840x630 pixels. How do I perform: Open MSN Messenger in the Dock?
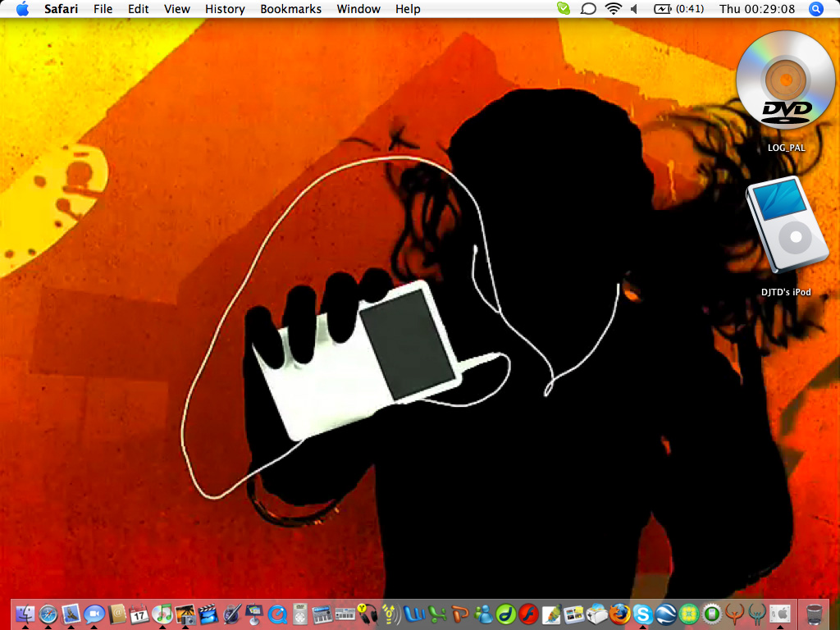coord(483,614)
